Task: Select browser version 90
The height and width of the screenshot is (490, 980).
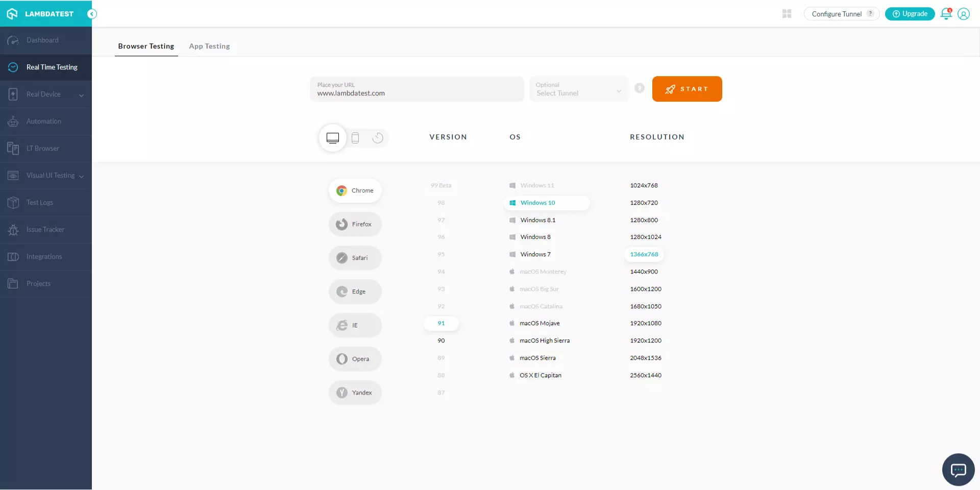Action: (x=440, y=340)
